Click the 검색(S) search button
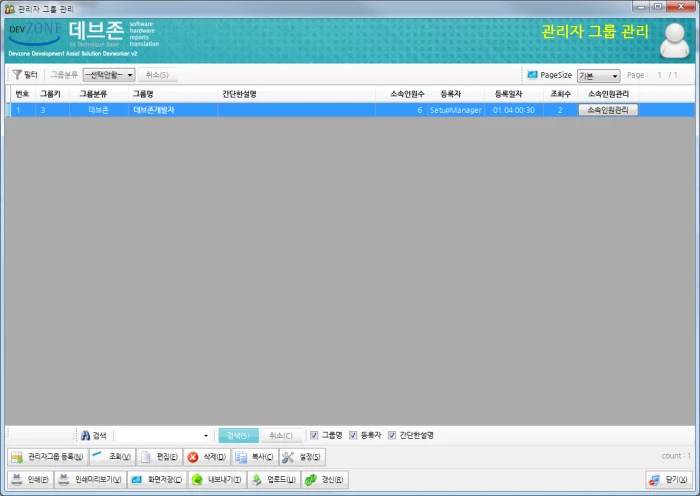The image size is (700, 496). coord(238,435)
